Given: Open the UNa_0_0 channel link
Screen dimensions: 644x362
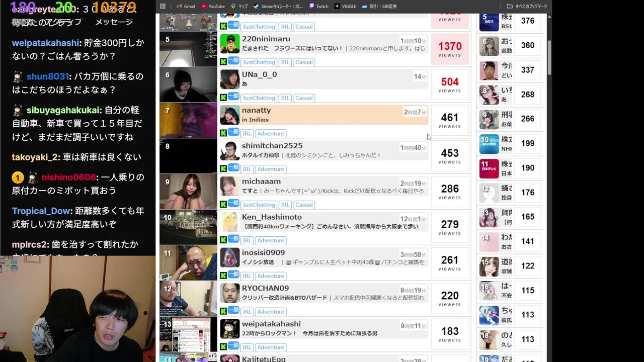Looking at the screenshot, I should [x=259, y=74].
